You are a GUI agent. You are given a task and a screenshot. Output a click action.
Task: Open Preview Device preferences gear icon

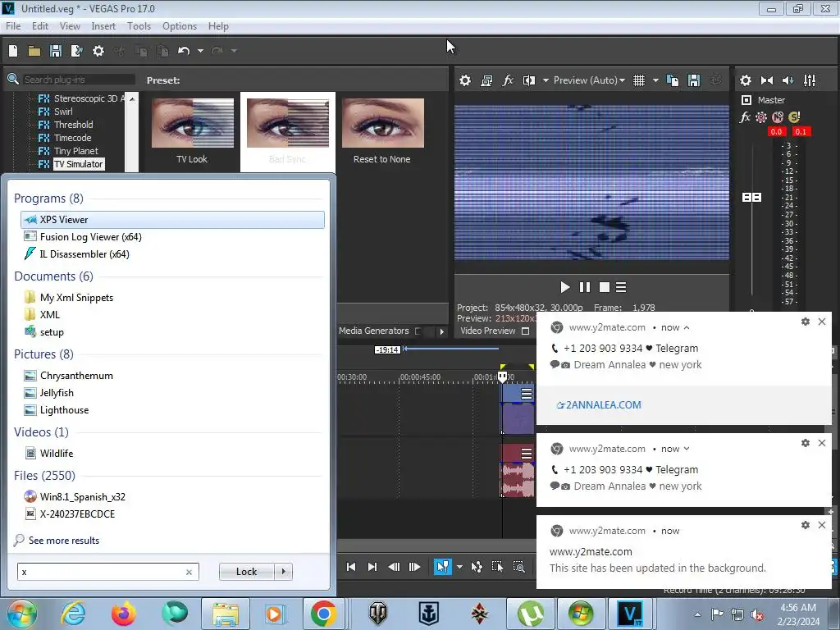pos(465,80)
